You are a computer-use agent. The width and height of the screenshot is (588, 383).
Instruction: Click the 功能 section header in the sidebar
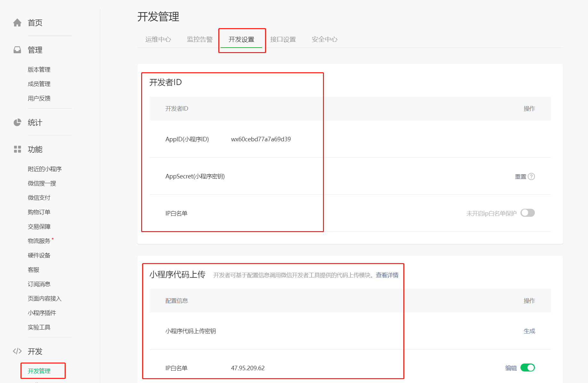point(35,149)
